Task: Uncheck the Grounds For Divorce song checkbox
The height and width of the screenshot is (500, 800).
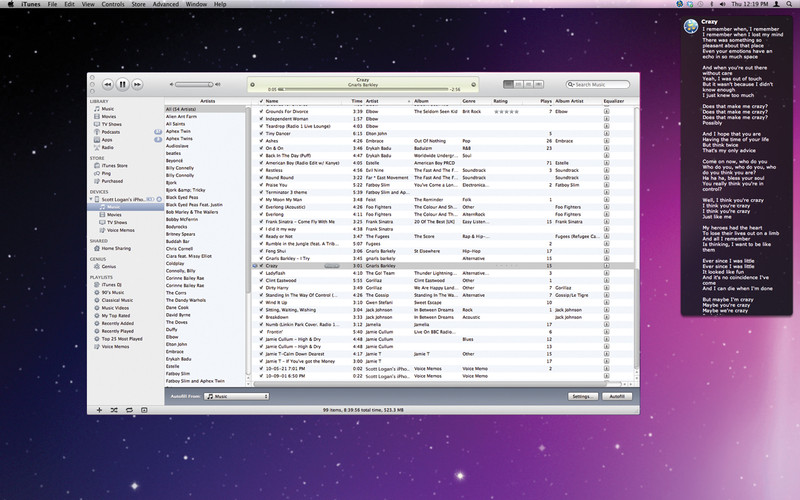Action: click(x=261, y=110)
